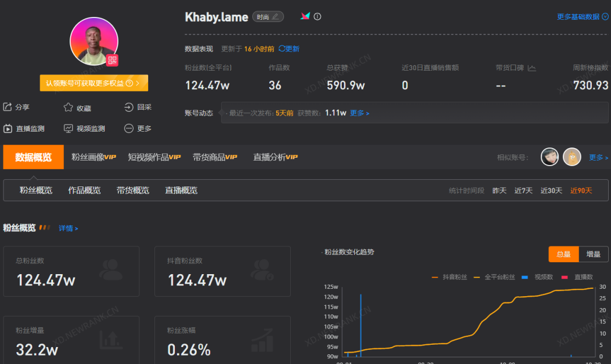This screenshot has height=364, width=611.
Task: Select the 粉丝概览 sub-tab
Action: [x=36, y=190]
